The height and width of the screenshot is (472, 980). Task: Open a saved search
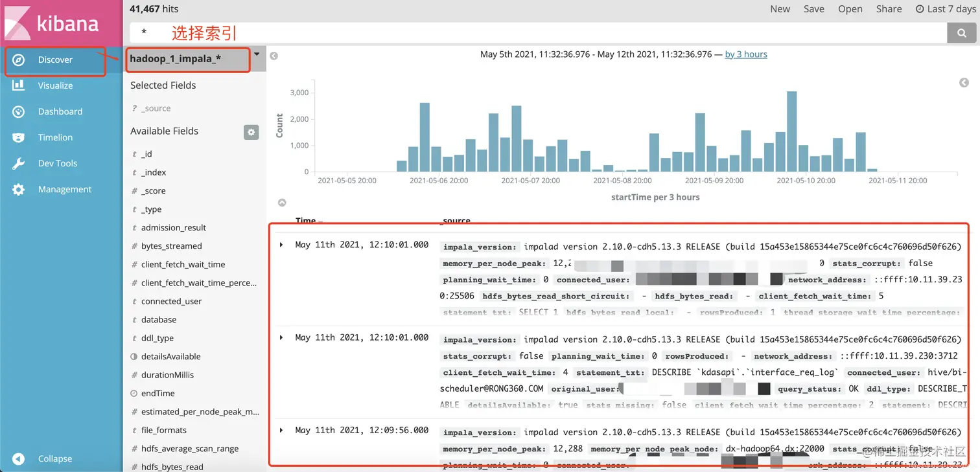point(850,8)
